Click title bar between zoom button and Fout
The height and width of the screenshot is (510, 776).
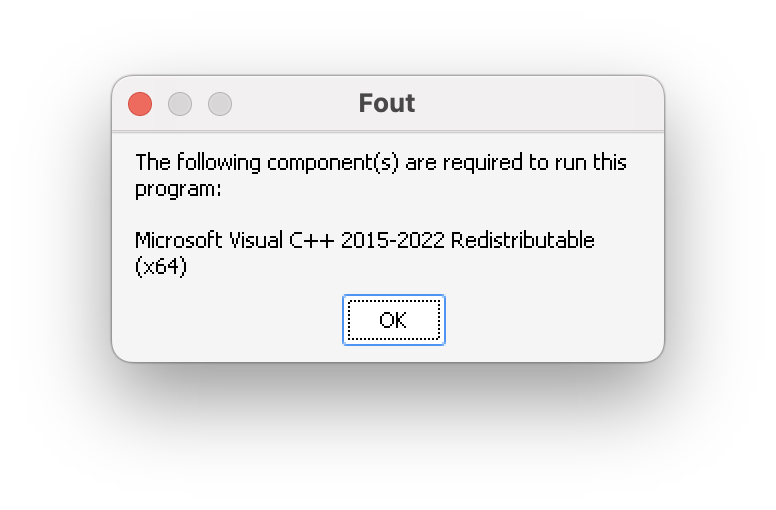click(x=294, y=104)
